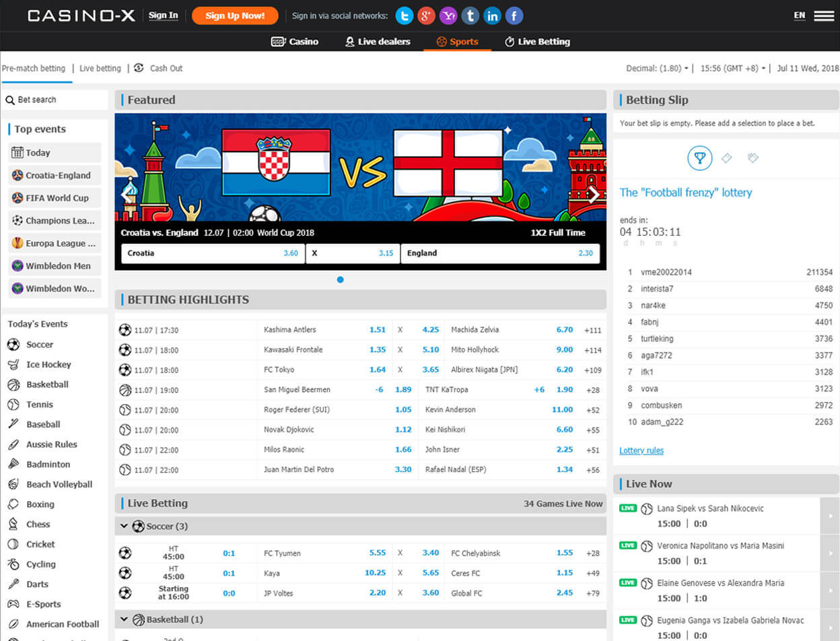Bet on Kevin Anderson at 11.00
The width and height of the screenshot is (840, 641).
click(562, 409)
